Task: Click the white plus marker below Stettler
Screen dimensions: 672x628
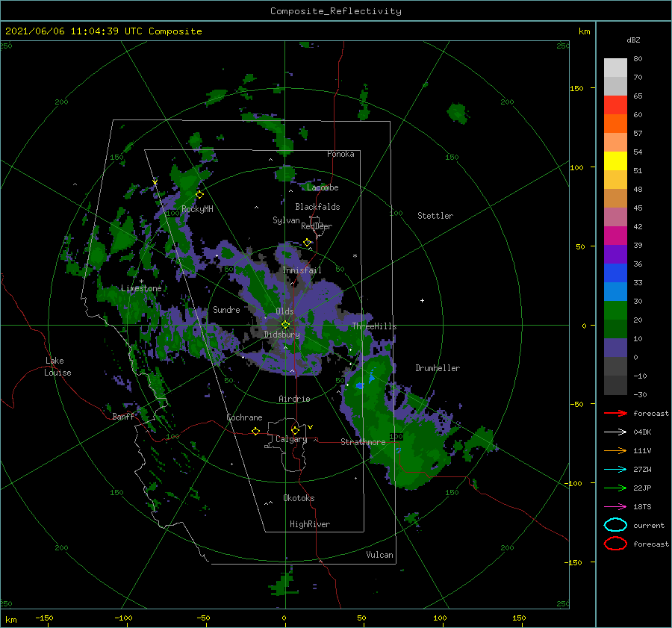Action: 422,300
